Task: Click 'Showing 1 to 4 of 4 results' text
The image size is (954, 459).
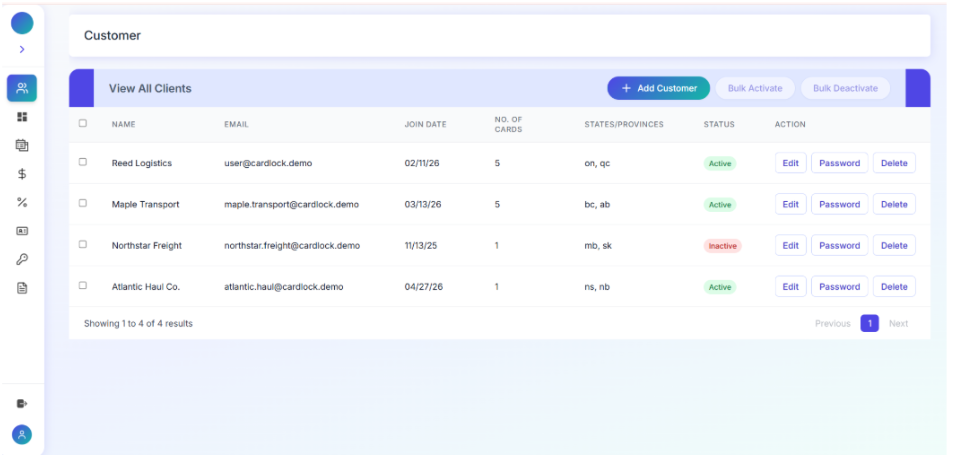Action: [x=138, y=324]
